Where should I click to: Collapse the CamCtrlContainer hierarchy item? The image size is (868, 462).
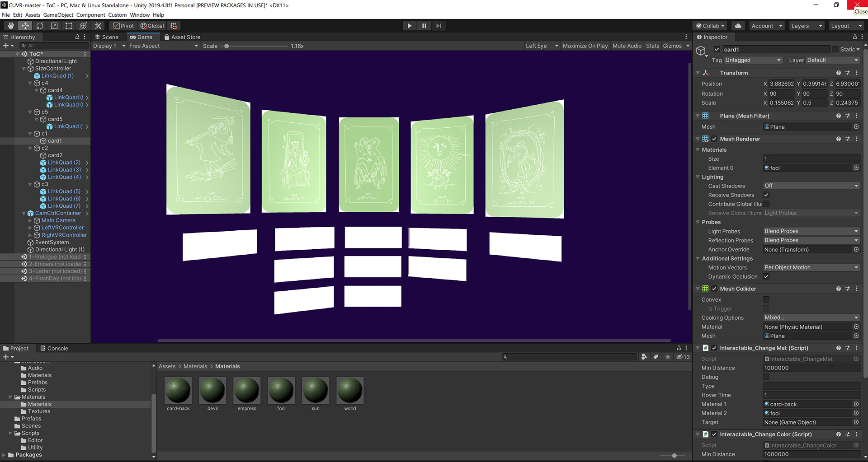[x=24, y=213]
